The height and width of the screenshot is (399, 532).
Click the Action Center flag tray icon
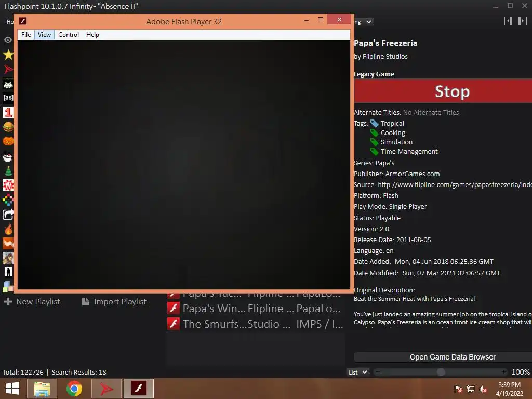coord(458,389)
